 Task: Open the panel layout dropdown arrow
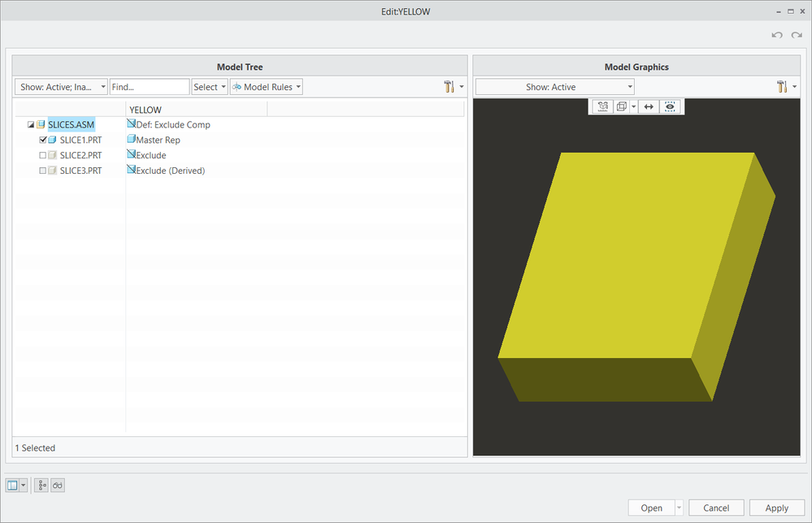pos(23,485)
